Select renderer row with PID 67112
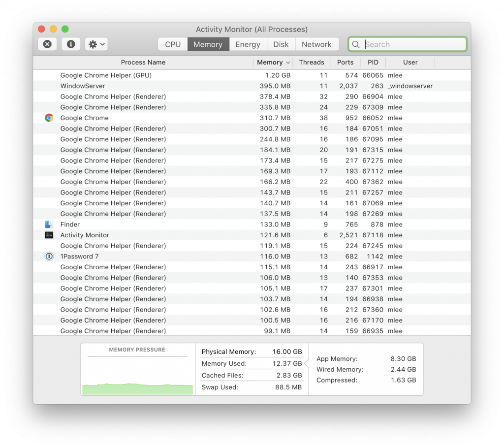504x448 pixels. pos(252,171)
